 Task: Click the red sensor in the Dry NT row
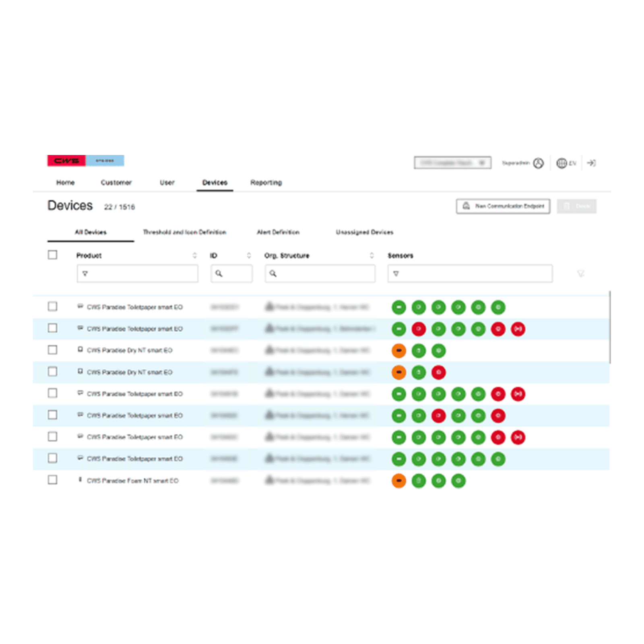439,372
